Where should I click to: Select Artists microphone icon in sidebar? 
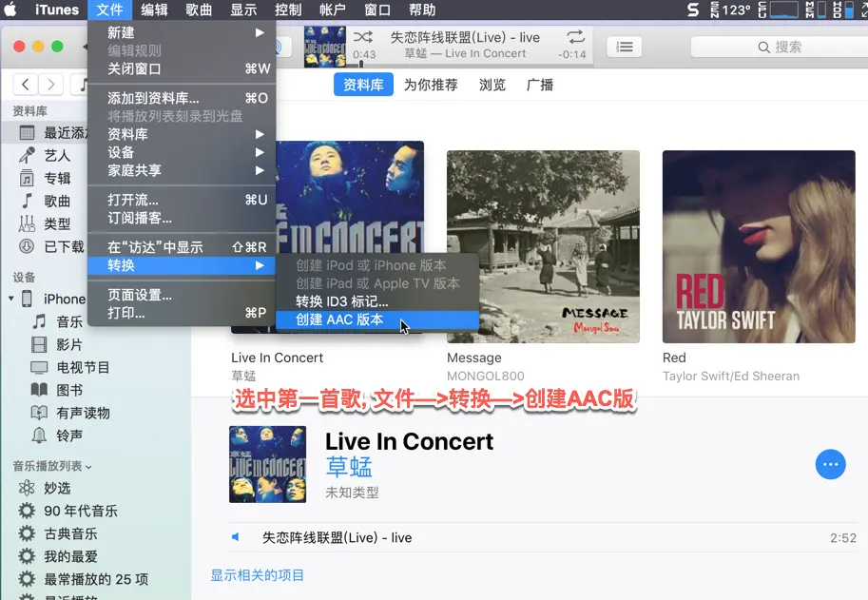(x=27, y=156)
